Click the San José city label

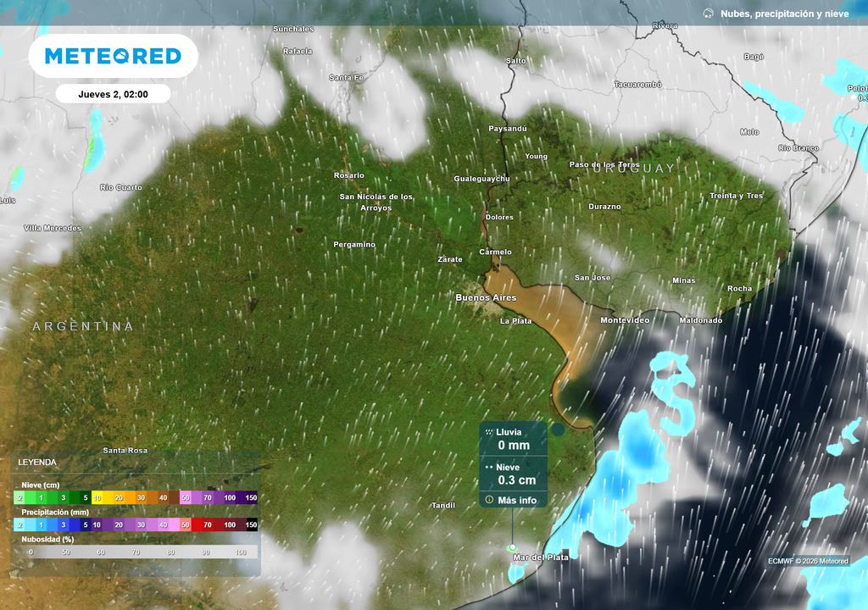pyautogui.click(x=593, y=278)
